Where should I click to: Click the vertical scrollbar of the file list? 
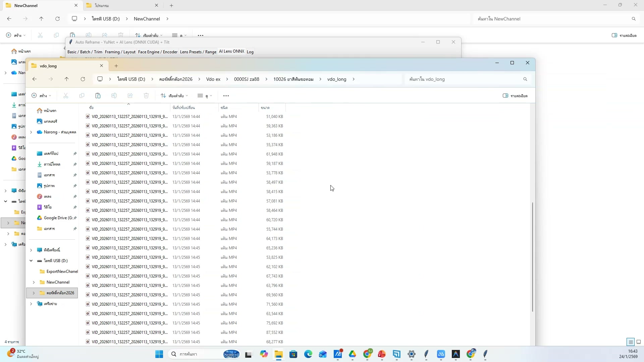(x=532, y=257)
